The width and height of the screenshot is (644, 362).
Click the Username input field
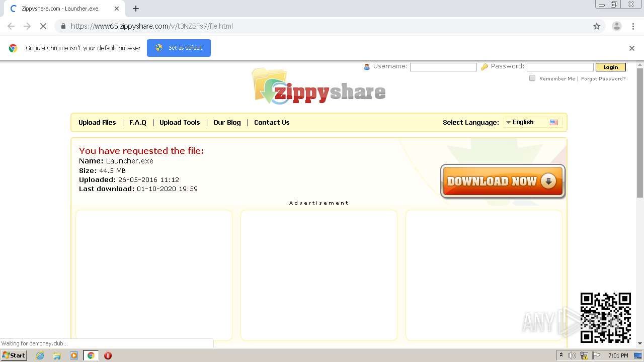[x=443, y=67]
